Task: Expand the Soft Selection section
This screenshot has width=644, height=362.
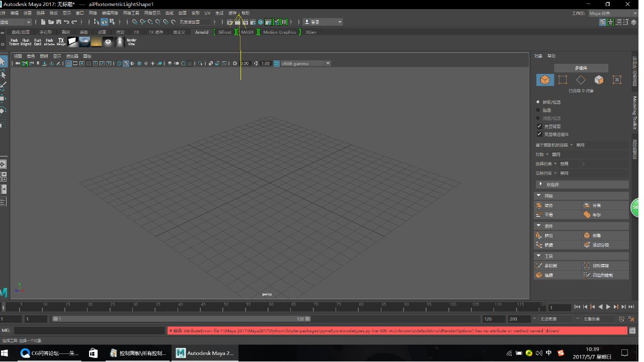Action: (x=581, y=185)
